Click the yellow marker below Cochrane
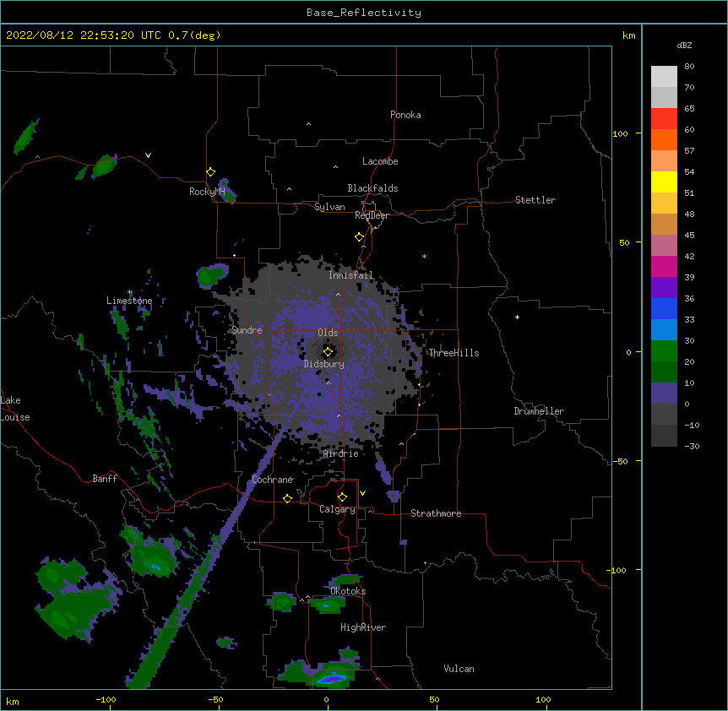The width and height of the screenshot is (728, 711). coord(287,498)
